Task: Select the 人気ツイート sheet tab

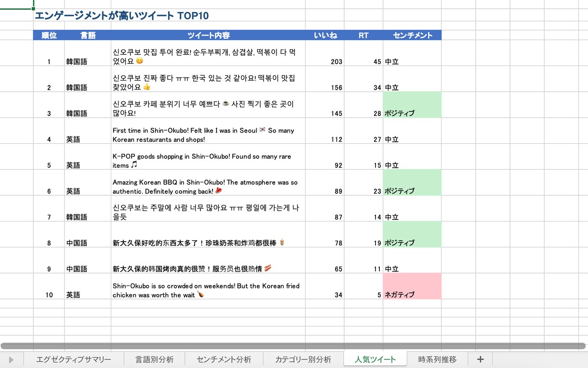Action: (x=375, y=359)
